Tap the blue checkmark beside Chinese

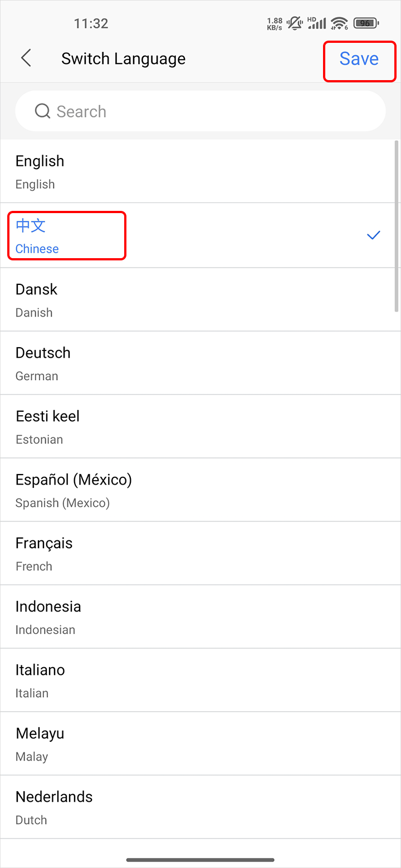373,235
